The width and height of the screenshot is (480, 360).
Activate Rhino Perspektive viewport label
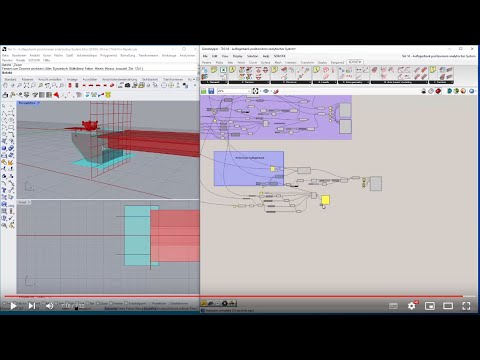[28, 103]
